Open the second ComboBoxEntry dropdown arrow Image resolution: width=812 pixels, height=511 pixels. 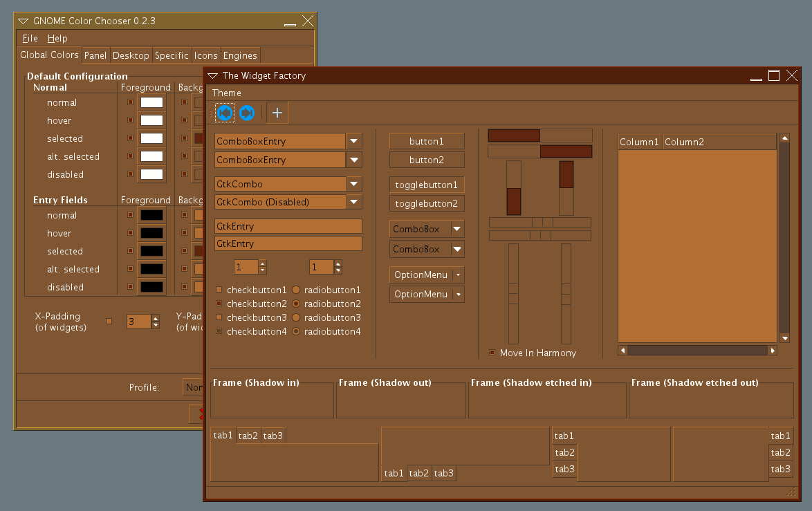[x=353, y=160]
